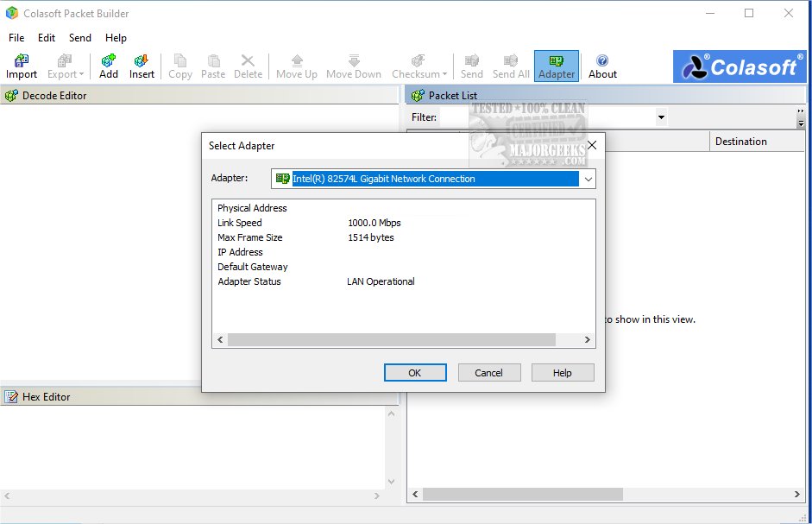Click the Packet List horizontal scrollbar thumb
This screenshot has width=812, height=524.
pyautogui.click(x=523, y=495)
